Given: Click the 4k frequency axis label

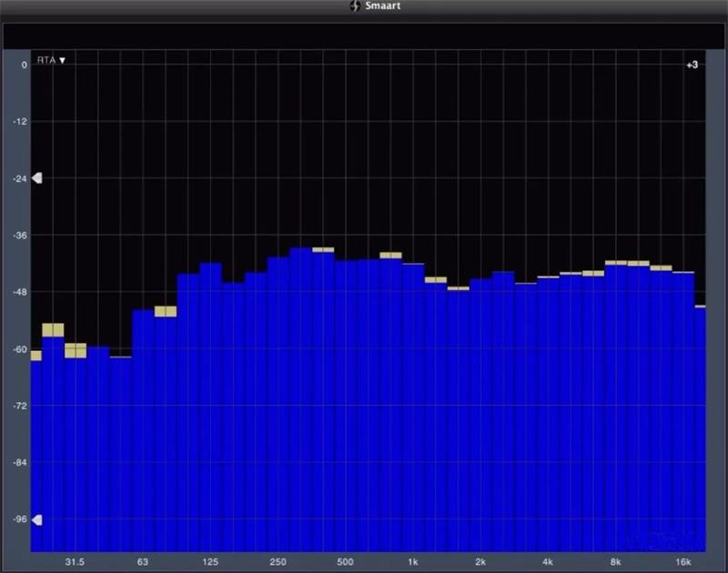Looking at the screenshot, I should [548, 561].
